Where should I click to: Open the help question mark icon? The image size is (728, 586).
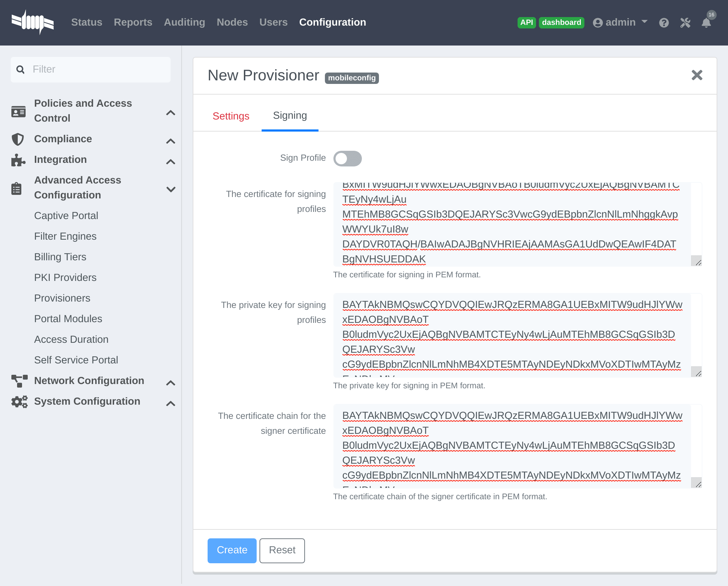coord(664,23)
